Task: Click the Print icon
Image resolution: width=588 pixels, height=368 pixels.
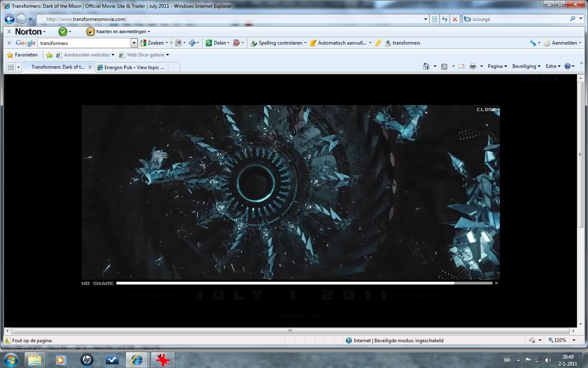Action: pyautogui.click(x=472, y=66)
